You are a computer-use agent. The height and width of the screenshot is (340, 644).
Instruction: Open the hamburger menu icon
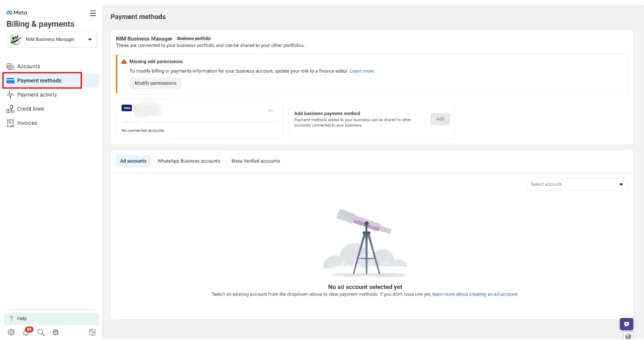click(x=93, y=13)
